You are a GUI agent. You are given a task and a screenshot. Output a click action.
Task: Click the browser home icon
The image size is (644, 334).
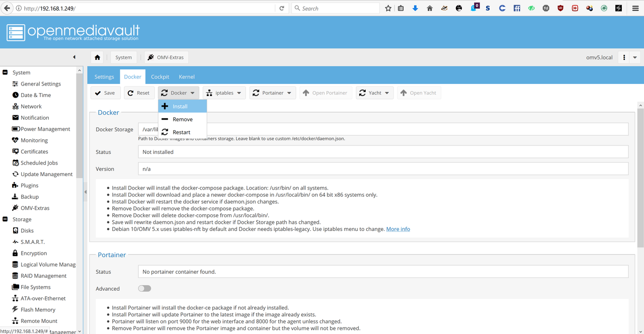430,9
